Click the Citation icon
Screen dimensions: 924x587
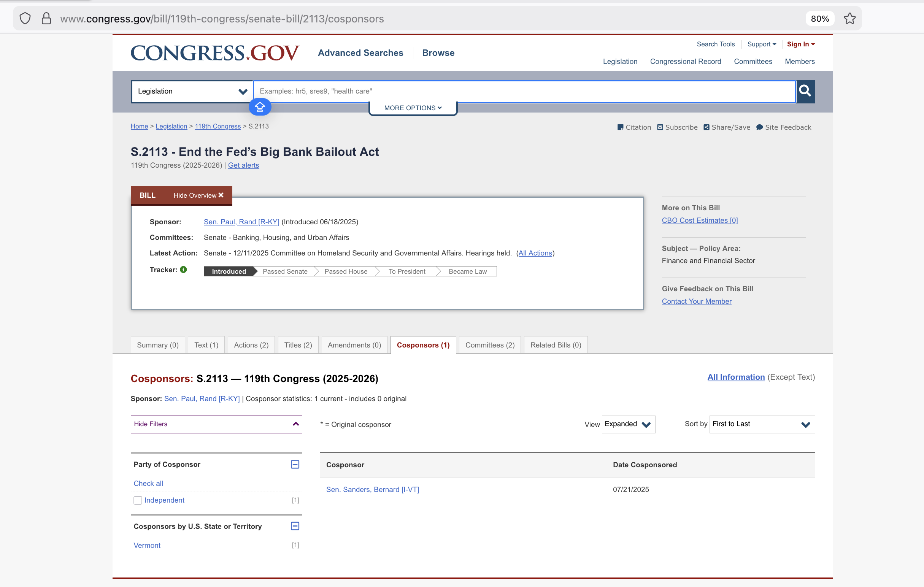pyautogui.click(x=620, y=127)
